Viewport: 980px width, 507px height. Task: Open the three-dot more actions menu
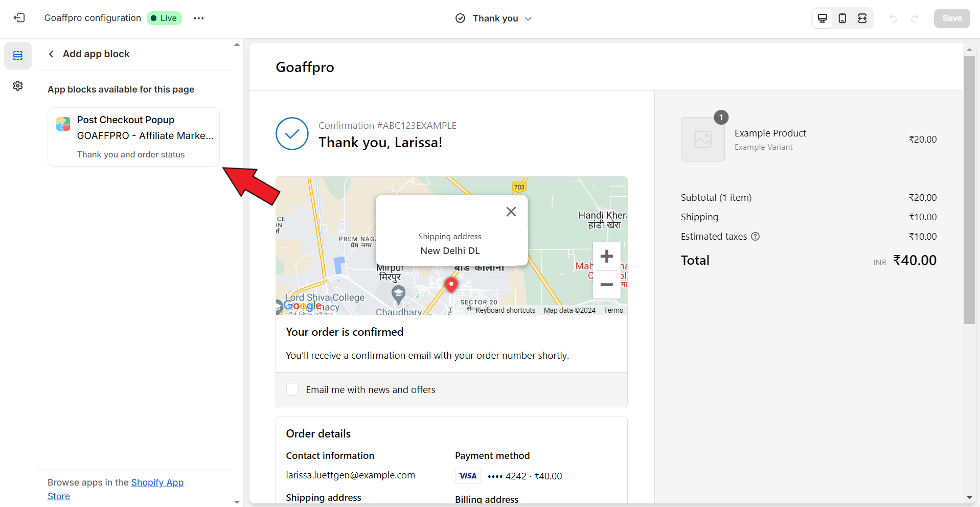(199, 18)
